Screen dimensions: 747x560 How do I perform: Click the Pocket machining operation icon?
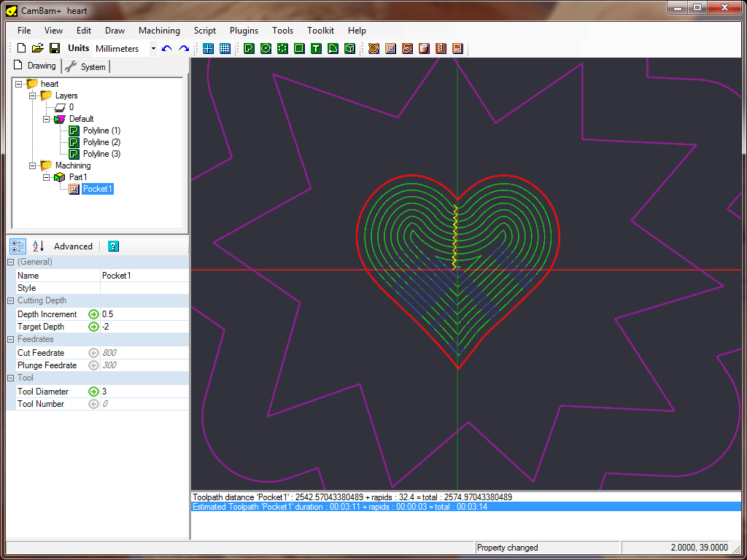click(x=390, y=48)
